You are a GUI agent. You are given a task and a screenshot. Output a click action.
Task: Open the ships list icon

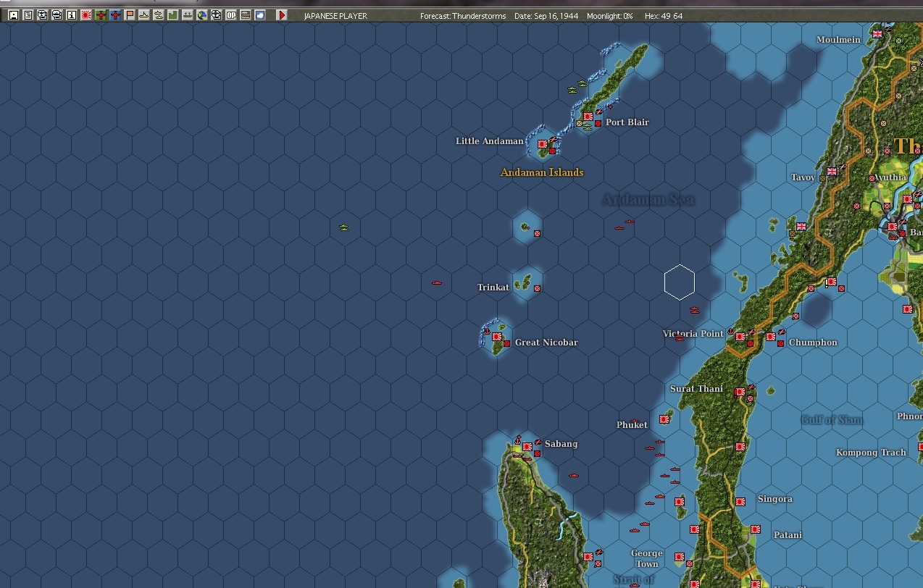pos(57,15)
